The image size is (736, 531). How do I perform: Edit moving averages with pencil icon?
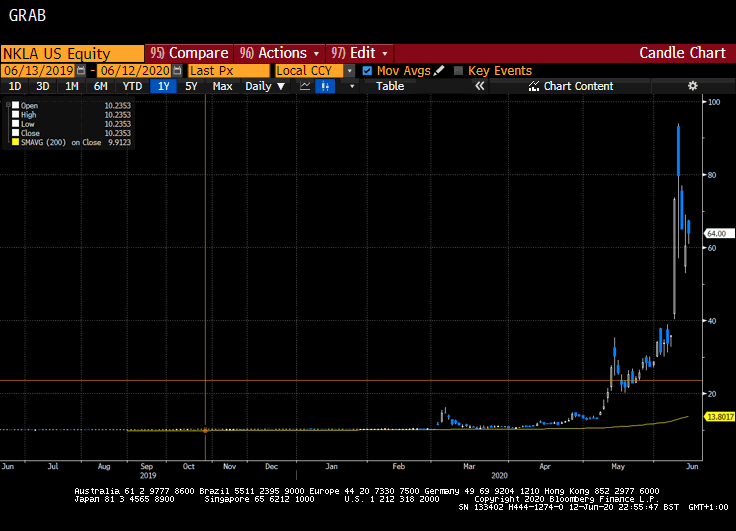(x=439, y=71)
